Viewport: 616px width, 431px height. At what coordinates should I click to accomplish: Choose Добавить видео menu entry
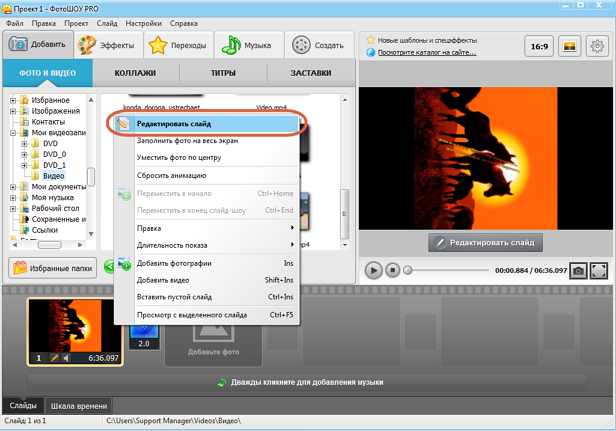click(x=206, y=280)
